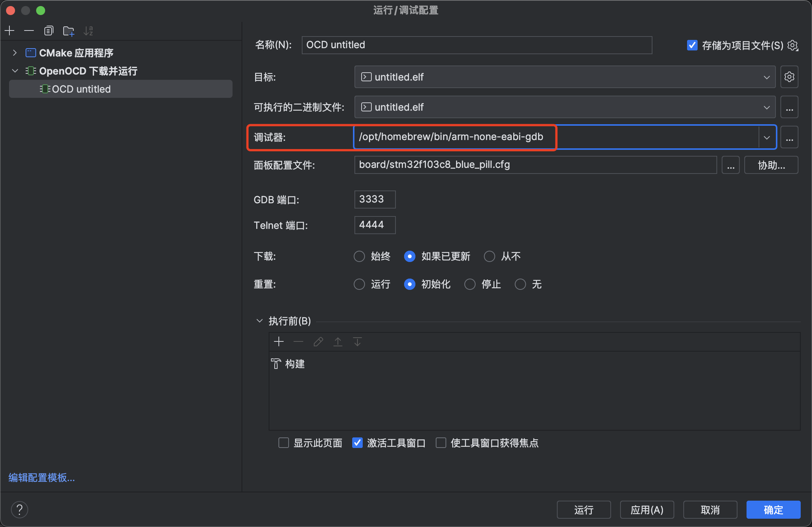Collapse the 执行前 section

pos(259,321)
